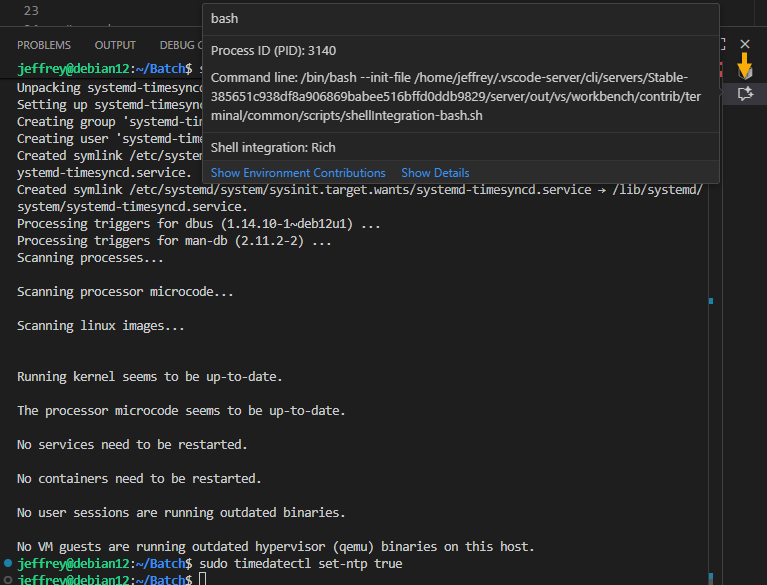Maximize the panel size icon
Image resolution: width=767 pixels, height=585 pixels.
(723, 45)
